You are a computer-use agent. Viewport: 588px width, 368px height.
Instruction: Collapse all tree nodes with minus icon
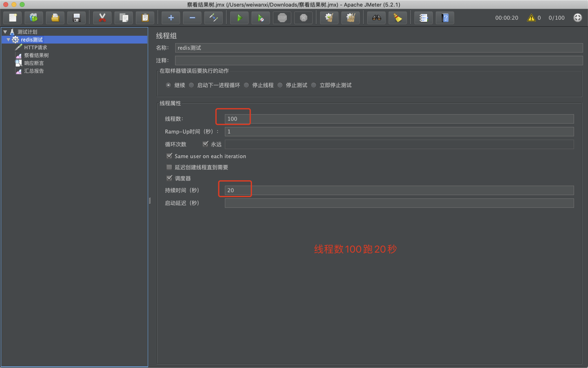[192, 18]
